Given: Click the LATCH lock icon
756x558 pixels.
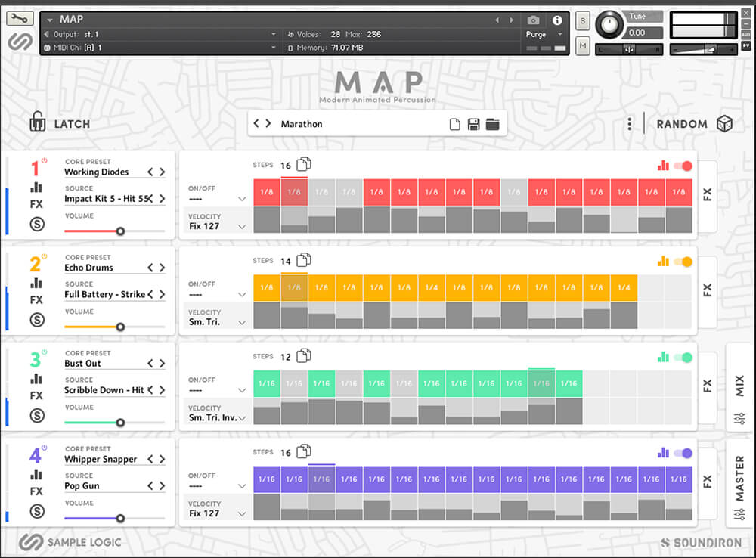Looking at the screenshot, I should [x=38, y=122].
